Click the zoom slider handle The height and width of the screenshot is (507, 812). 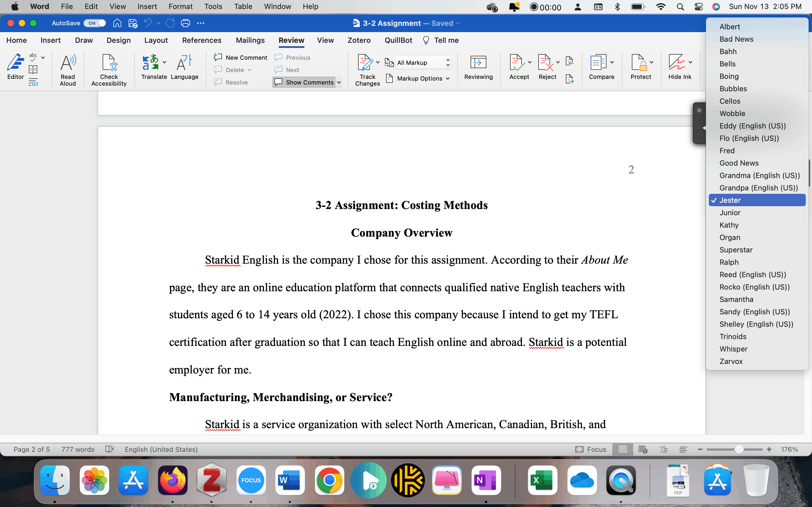pos(739,449)
